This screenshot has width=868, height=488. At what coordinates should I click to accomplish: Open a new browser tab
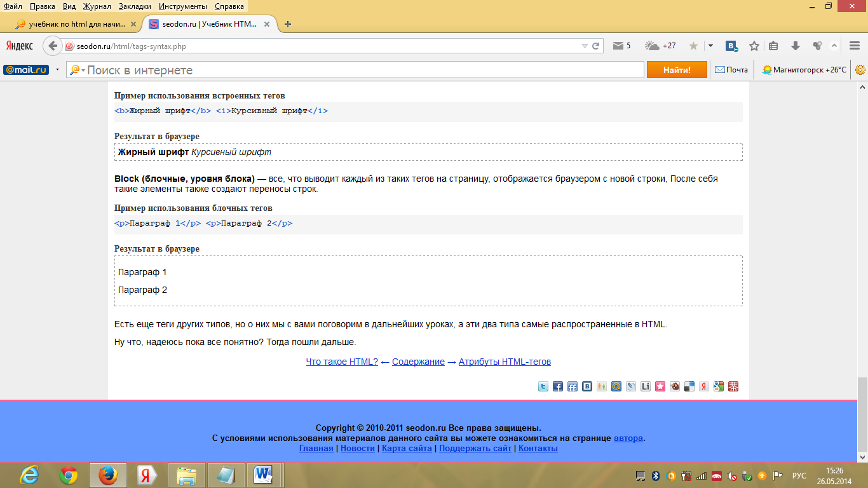pyautogui.click(x=288, y=24)
